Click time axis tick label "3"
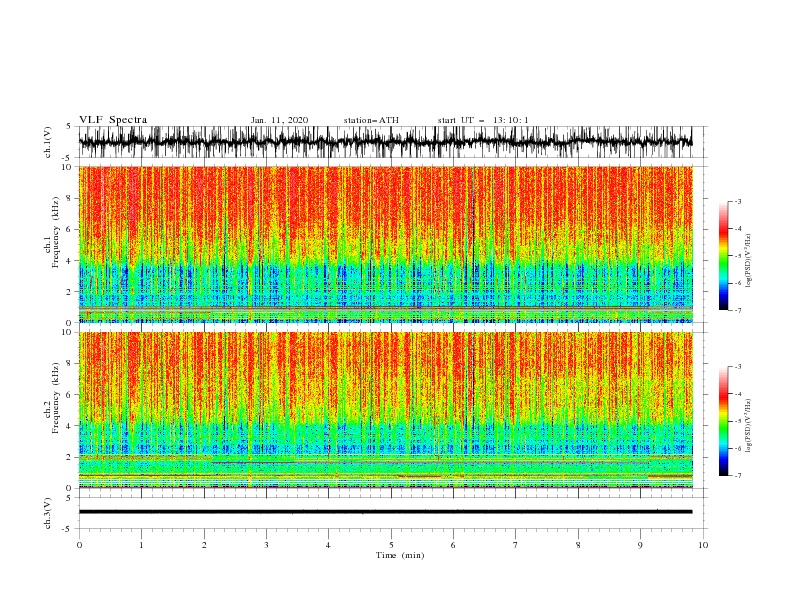The height and width of the screenshot is (612, 792). pyautogui.click(x=266, y=545)
